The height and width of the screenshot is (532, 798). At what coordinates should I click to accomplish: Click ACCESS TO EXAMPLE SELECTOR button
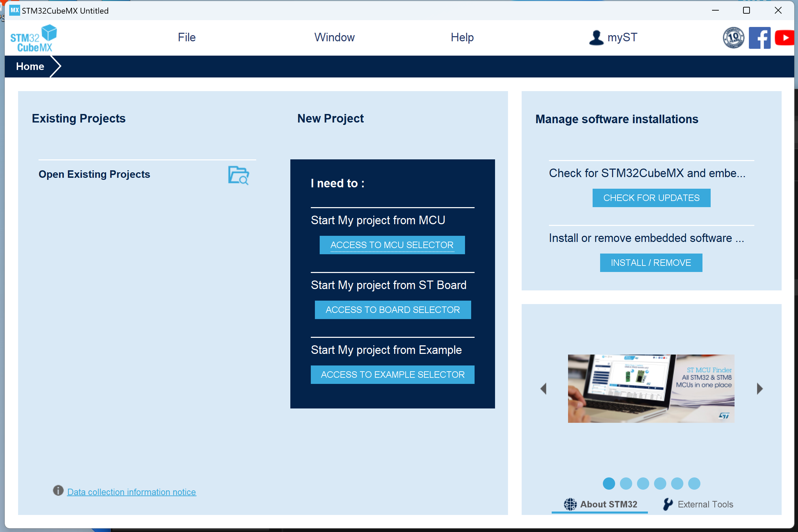tap(392, 375)
